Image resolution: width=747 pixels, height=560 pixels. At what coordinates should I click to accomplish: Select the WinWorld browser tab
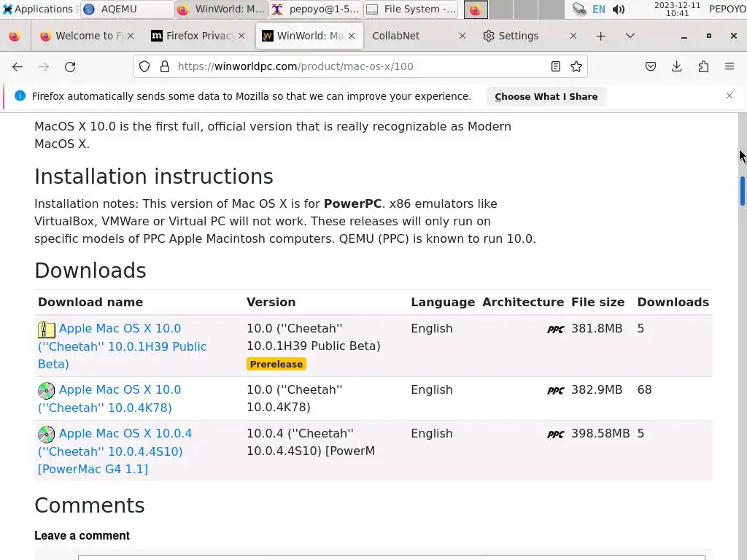[309, 36]
